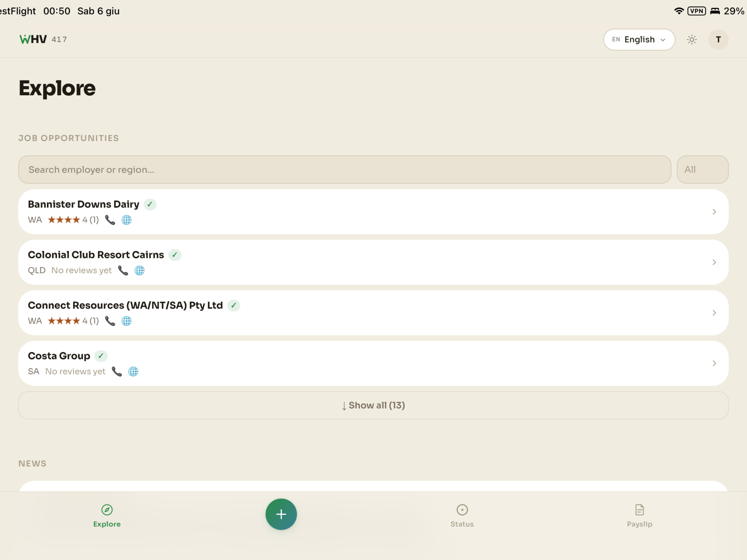Viewport: 747px width, 560px height.
Task: Switch to the Explore tab
Action: point(107,516)
